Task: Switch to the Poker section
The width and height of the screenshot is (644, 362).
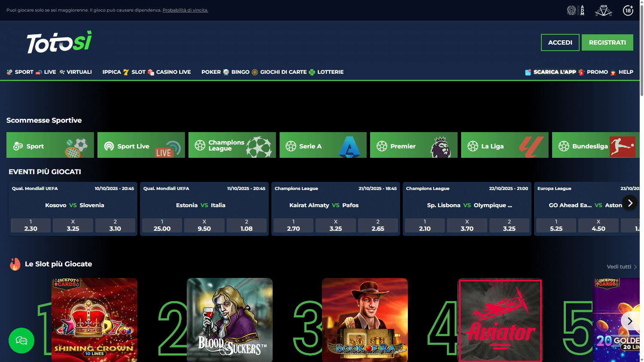Action: 211,72
